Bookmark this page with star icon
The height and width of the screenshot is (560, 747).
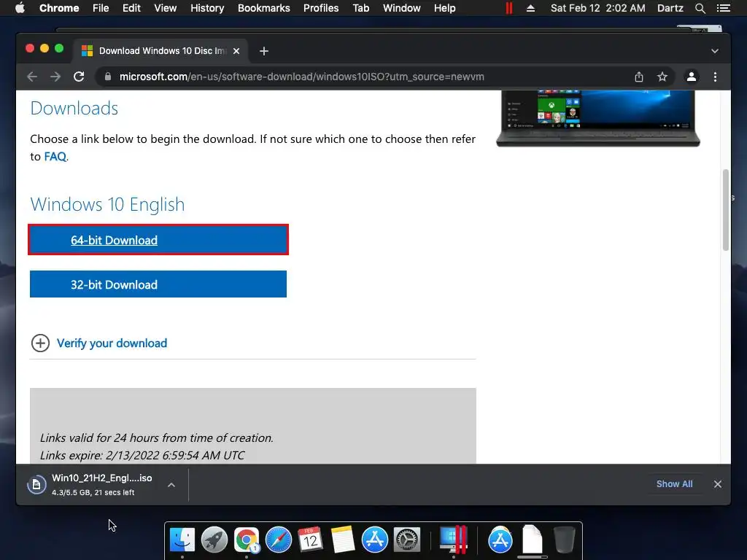click(x=662, y=77)
